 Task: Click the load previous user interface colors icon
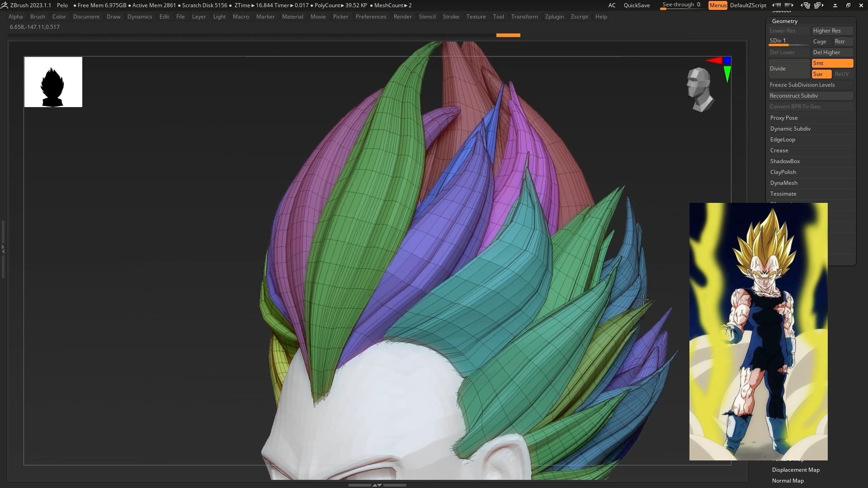[x=806, y=5]
